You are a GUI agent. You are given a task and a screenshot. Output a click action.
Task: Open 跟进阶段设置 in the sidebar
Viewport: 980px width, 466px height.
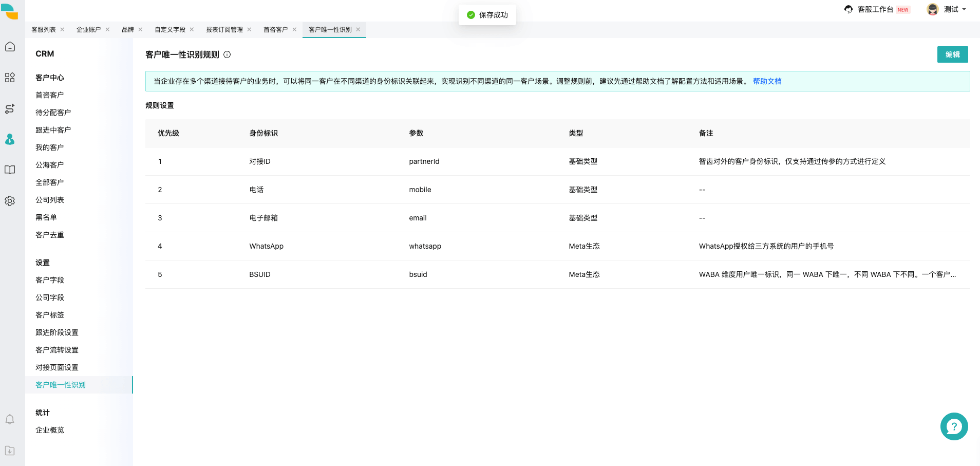pyautogui.click(x=57, y=332)
